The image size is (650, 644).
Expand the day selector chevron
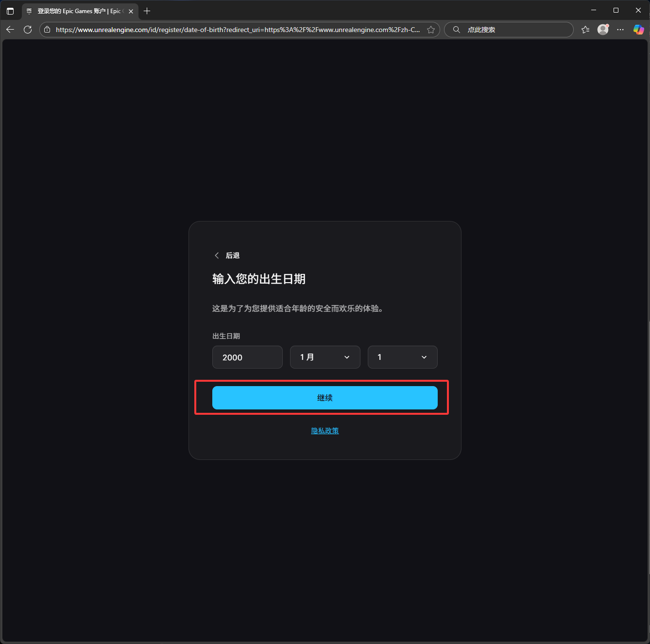coord(423,357)
